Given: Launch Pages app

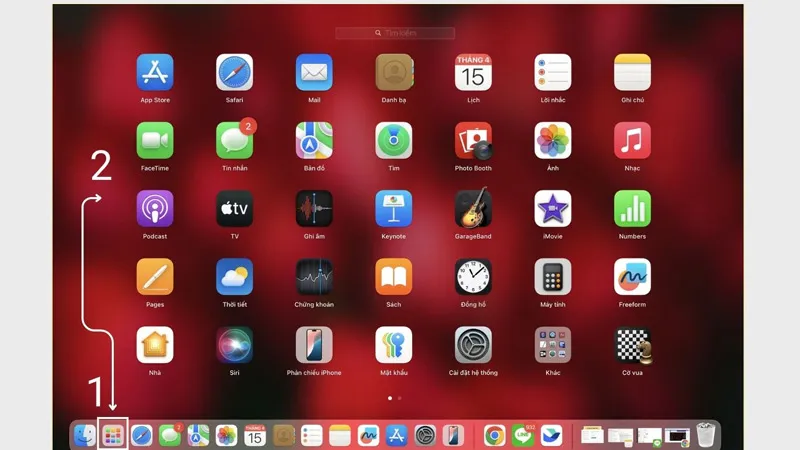Looking at the screenshot, I should click(x=155, y=277).
